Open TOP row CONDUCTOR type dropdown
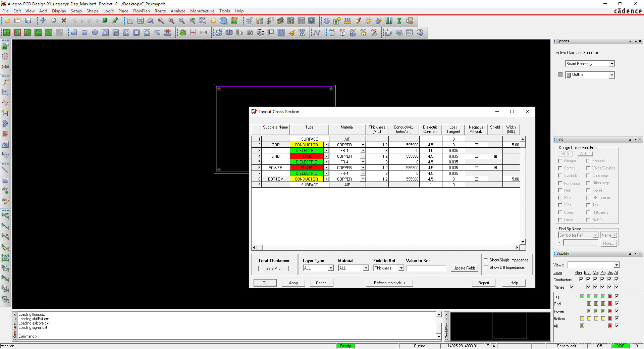 click(x=326, y=145)
